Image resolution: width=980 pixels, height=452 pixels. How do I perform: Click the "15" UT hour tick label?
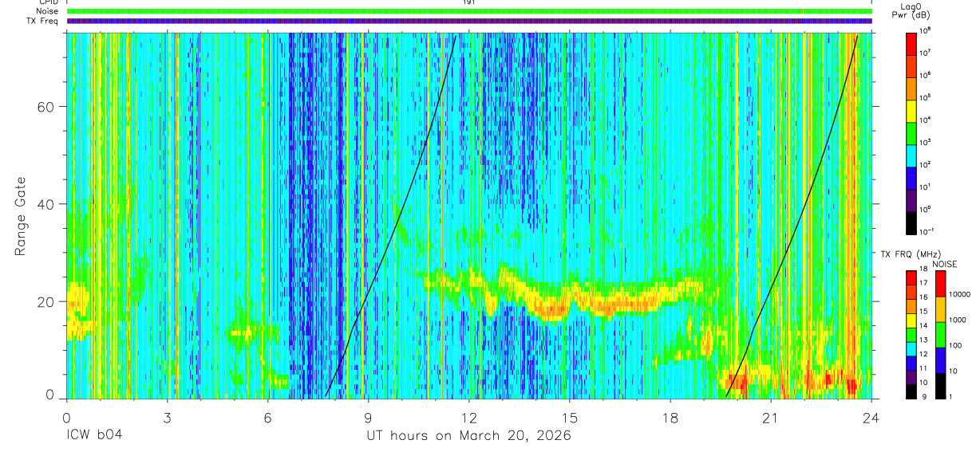pos(570,417)
